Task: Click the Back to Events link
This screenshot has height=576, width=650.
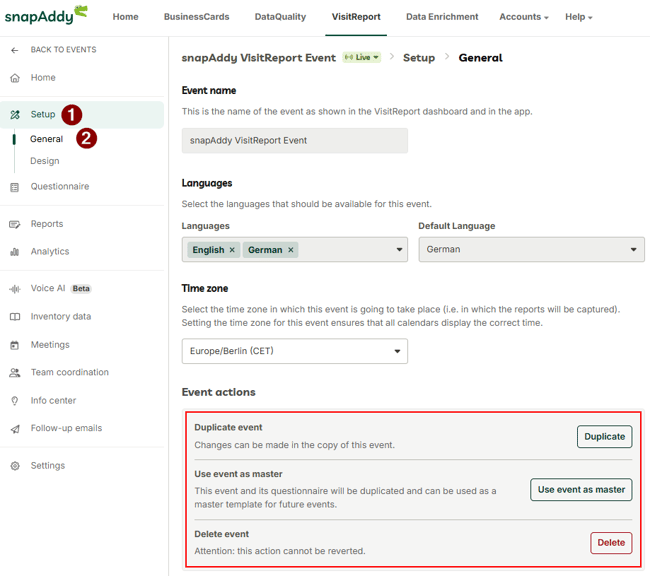Action: pyautogui.click(x=63, y=50)
